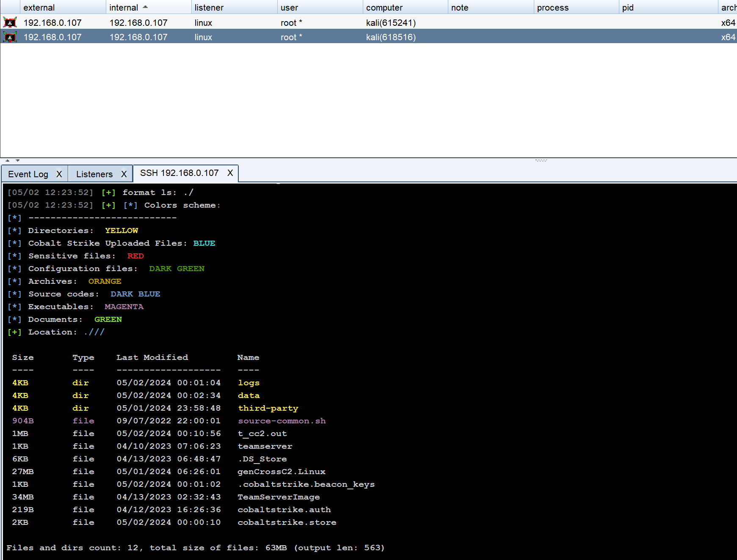Select the kali(615241) computer cell
This screenshot has height=560, width=737.
click(x=391, y=23)
